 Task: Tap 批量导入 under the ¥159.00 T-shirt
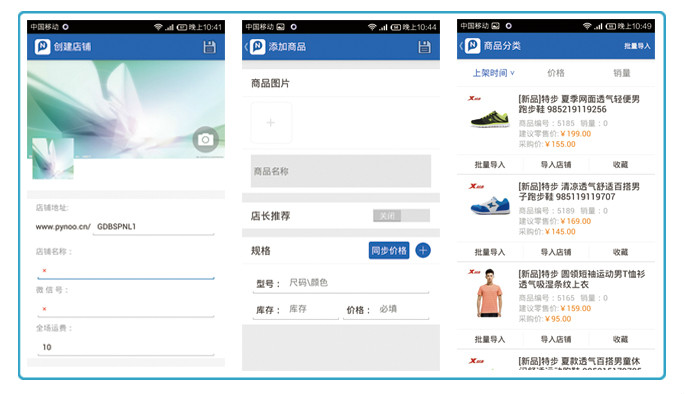click(490, 339)
